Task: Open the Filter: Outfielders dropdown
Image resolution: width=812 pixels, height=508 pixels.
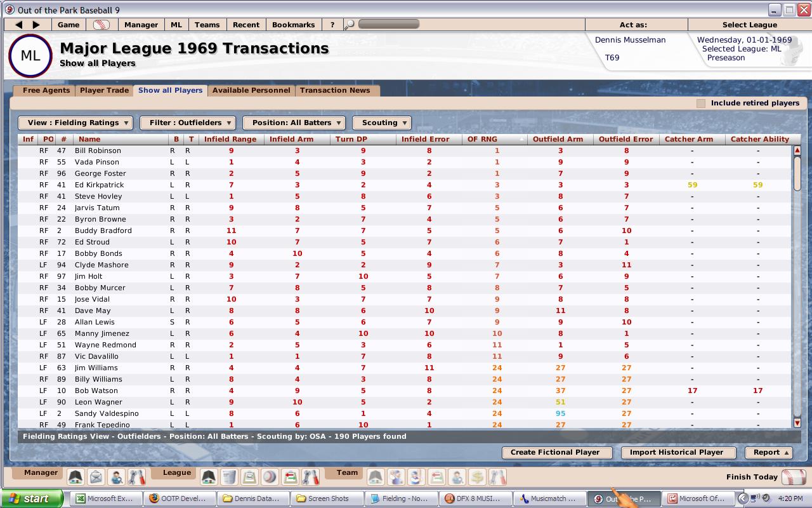Action: (188, 123)
